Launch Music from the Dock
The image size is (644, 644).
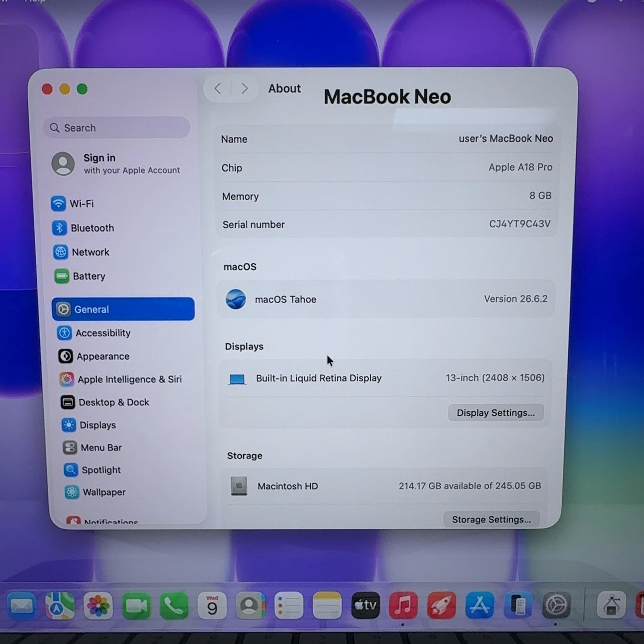tap(403, 606)
